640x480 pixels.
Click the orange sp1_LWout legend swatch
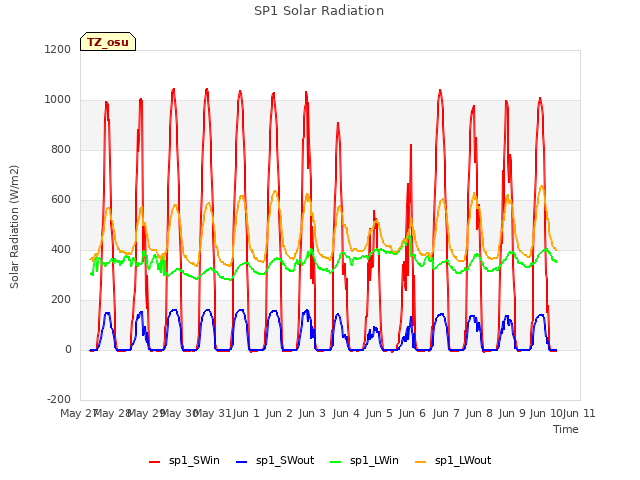tap(420, 462)
